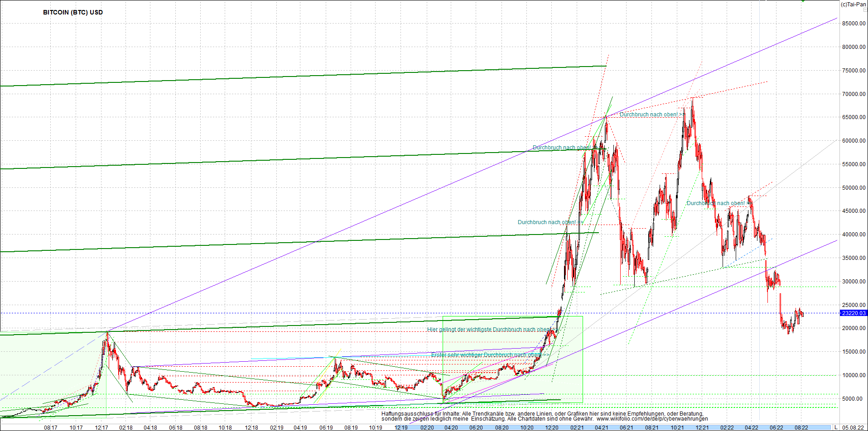
Task: Click the 12.21 date axis label
Action: pyautogui.click(x=702, y=427)
